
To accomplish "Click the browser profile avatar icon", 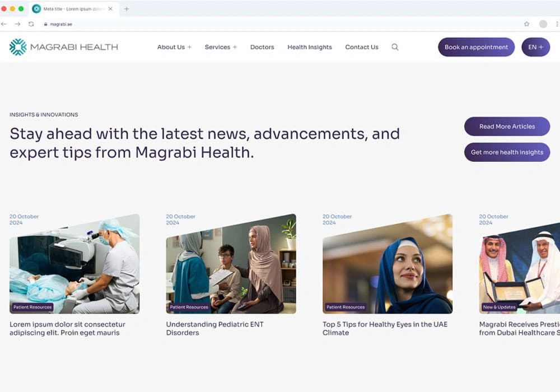I will point(543,24).
